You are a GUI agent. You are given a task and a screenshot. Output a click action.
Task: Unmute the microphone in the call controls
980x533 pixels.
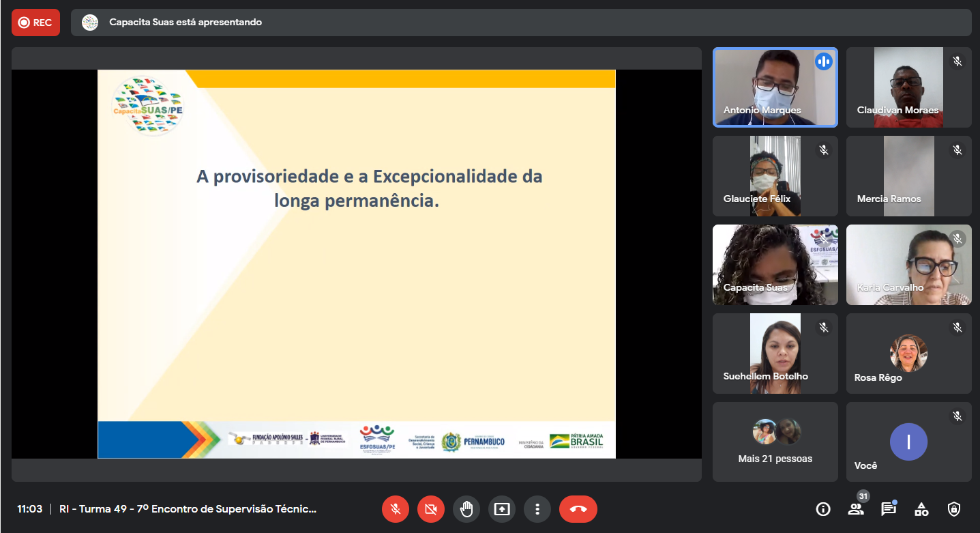(x=395, y=509)
